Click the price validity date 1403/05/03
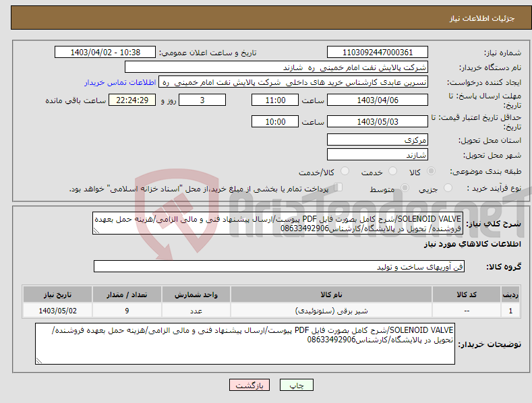 point(378,121)
